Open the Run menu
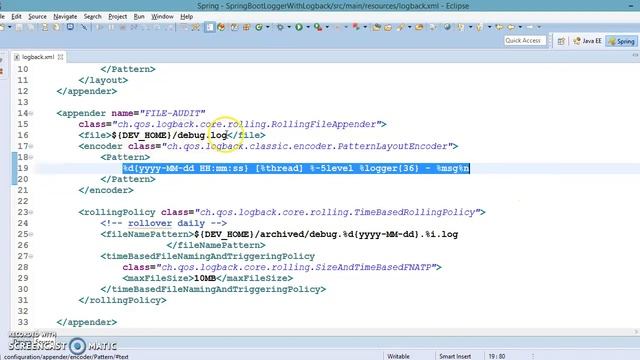 pos(139,16)
